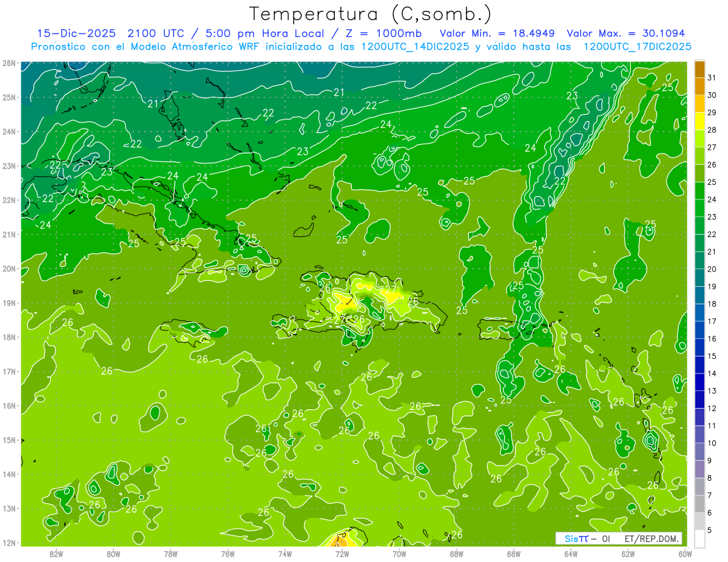728x562 pixels.
Task: Click the "20N" latitude axis label
Action: (9, 269)
